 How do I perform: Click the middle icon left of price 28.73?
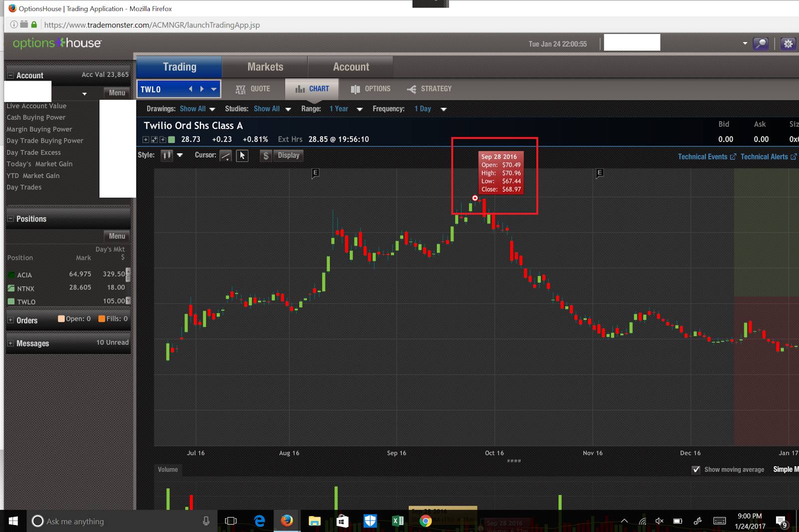(x=154, y=140)
